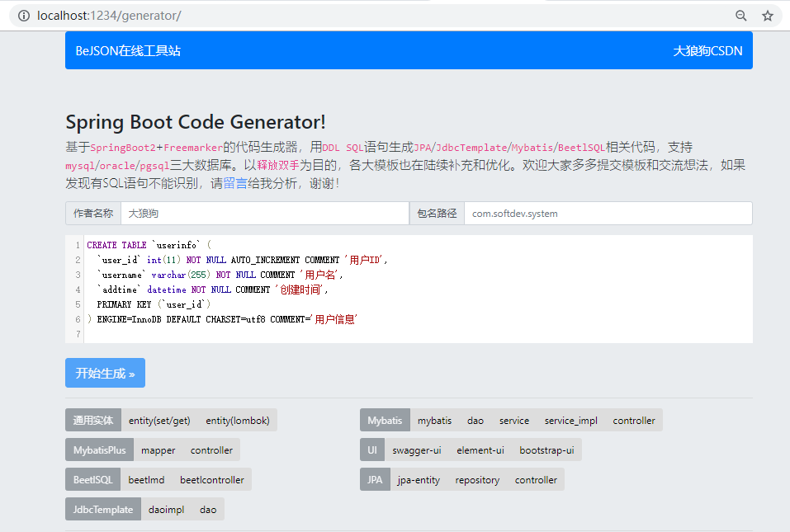This screenshot has width=790, height=532.
Task: Bookmark this page with the star icon
Action: 767,16
